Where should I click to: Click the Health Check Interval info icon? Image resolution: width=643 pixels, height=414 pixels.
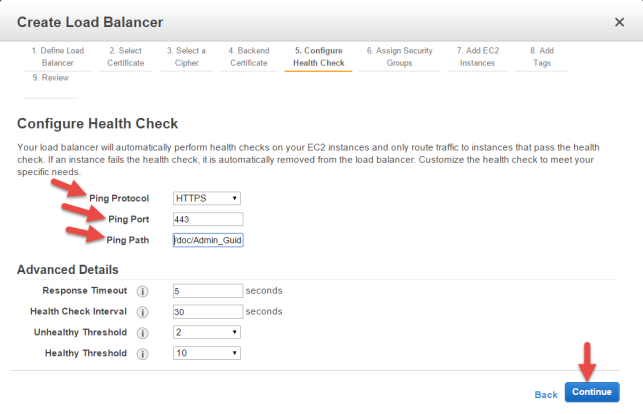click(x=142, y=312)
